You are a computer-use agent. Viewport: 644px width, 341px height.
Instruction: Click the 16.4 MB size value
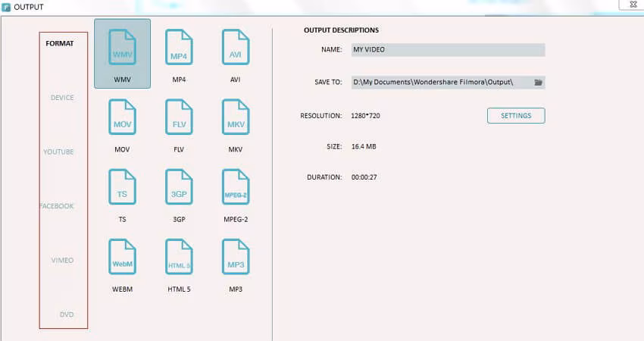click(x=364, y=147)
